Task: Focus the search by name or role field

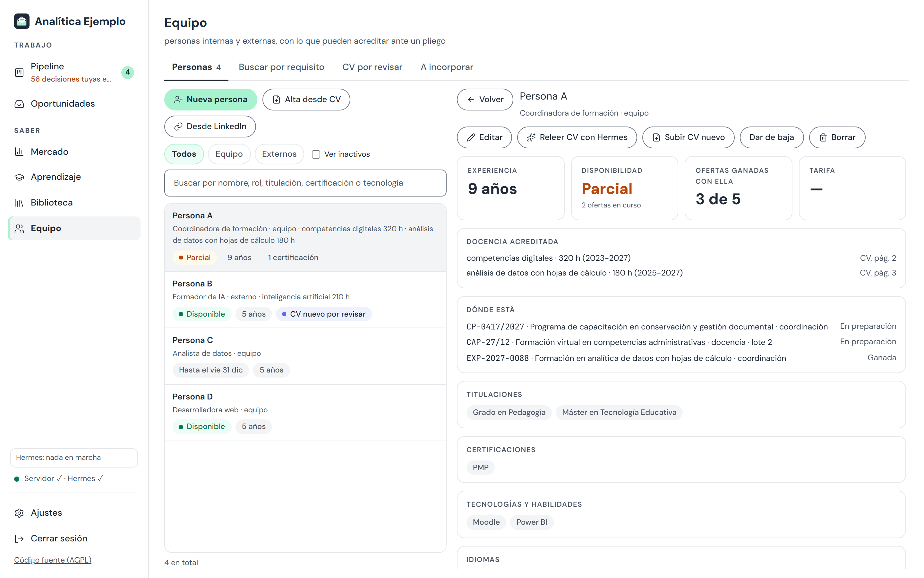Action: point(305,183)
